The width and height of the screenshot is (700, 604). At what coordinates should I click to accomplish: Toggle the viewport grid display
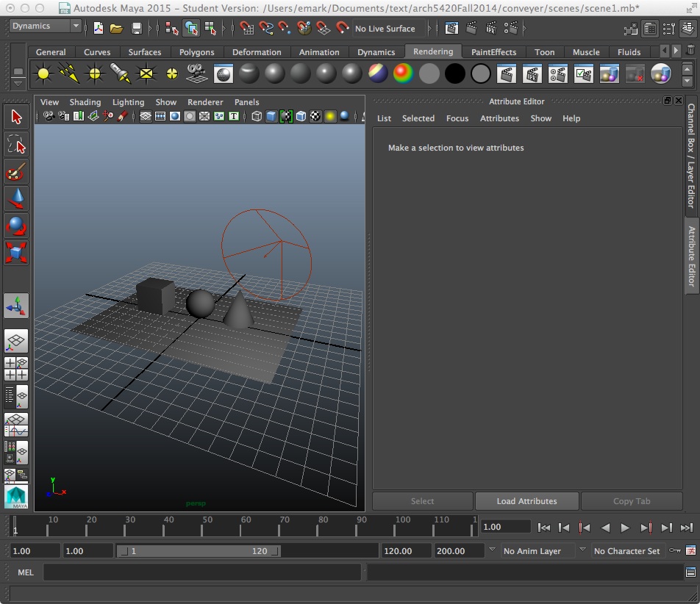146,116
